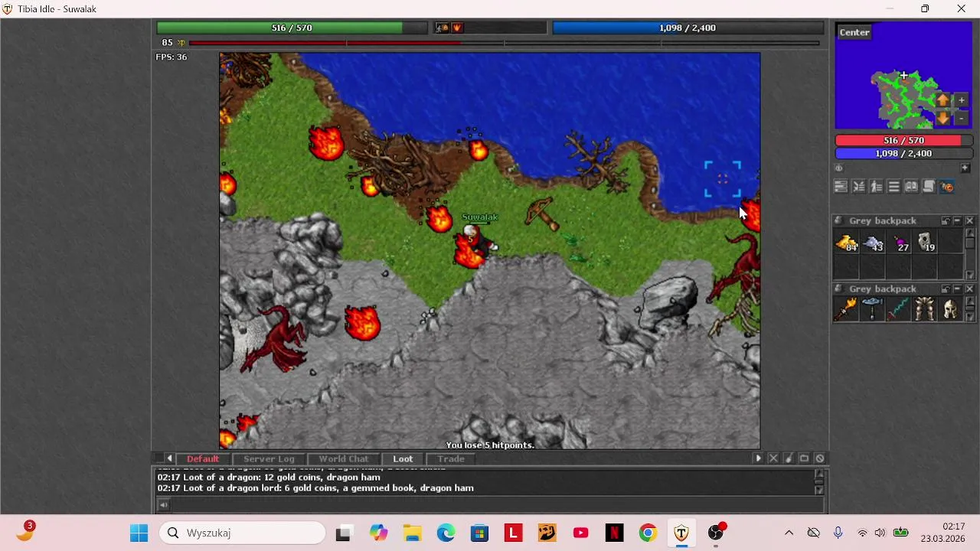Select the green wavy sword in backpack
980x551 pixels.
(x=899, y=309)
